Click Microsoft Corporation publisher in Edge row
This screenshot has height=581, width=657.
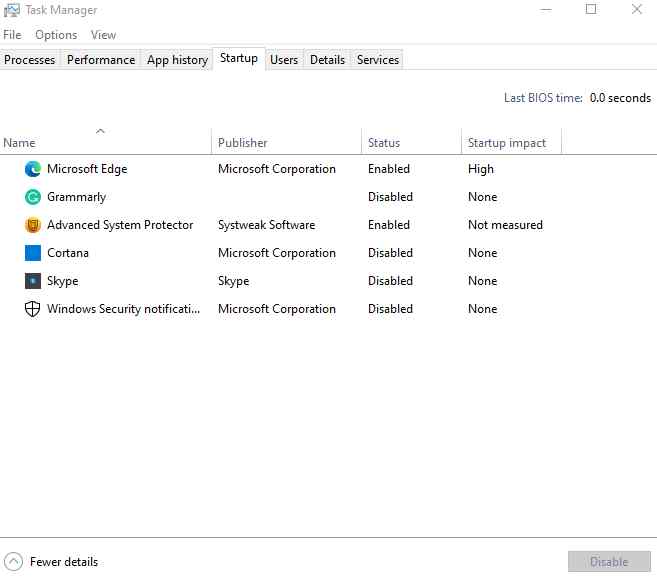coord(277,169)
